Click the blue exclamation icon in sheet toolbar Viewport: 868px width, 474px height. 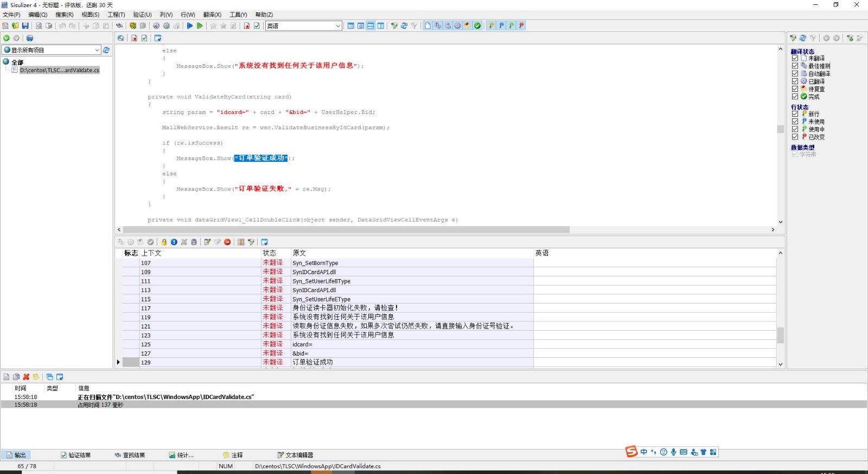[x=174, y=242]
